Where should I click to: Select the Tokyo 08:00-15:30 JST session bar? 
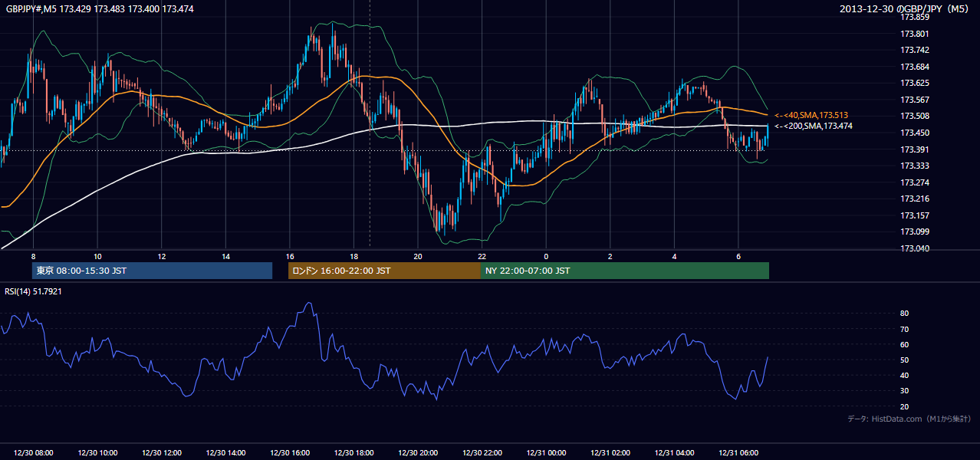tap(152, 271)
